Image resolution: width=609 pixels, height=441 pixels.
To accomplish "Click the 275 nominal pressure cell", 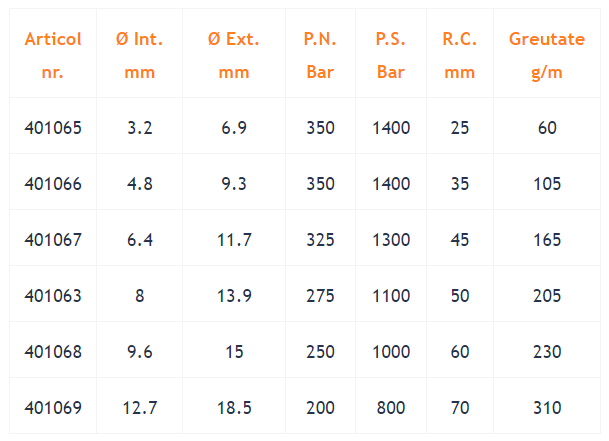I will coord(320,296).
